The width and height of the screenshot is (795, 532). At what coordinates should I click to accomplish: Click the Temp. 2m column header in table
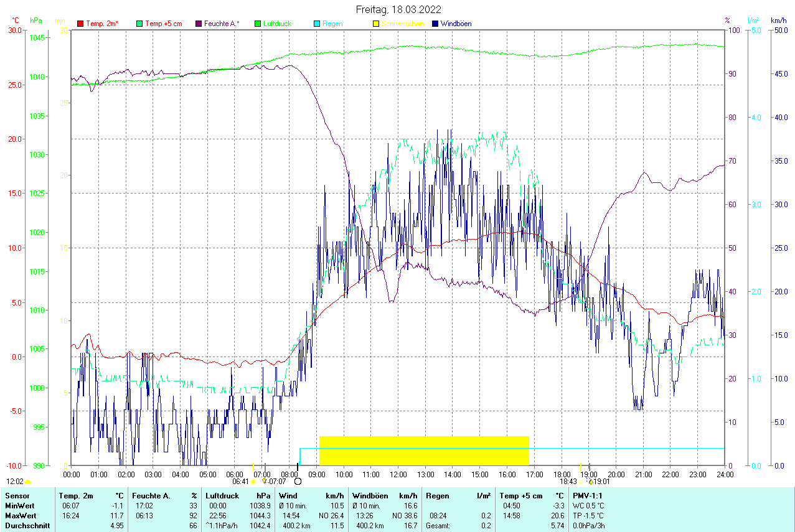click(x=76, y=496)
